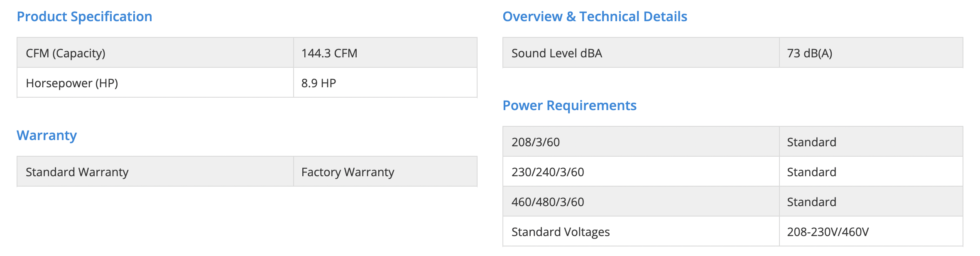Click Standard next to 208/3/60
This screenshot has width=980, height=256.
click(811, 142)
